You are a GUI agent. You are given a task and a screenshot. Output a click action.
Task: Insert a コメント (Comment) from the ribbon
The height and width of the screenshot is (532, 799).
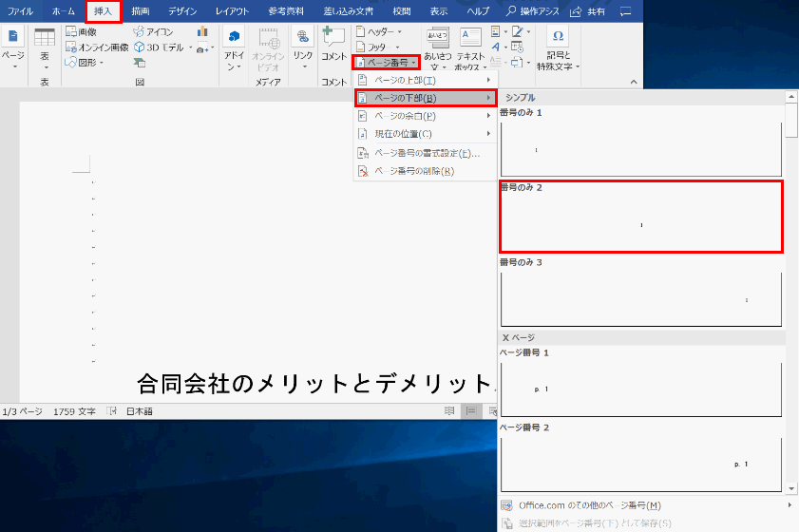pyautogui.click(x=333, y=45)
